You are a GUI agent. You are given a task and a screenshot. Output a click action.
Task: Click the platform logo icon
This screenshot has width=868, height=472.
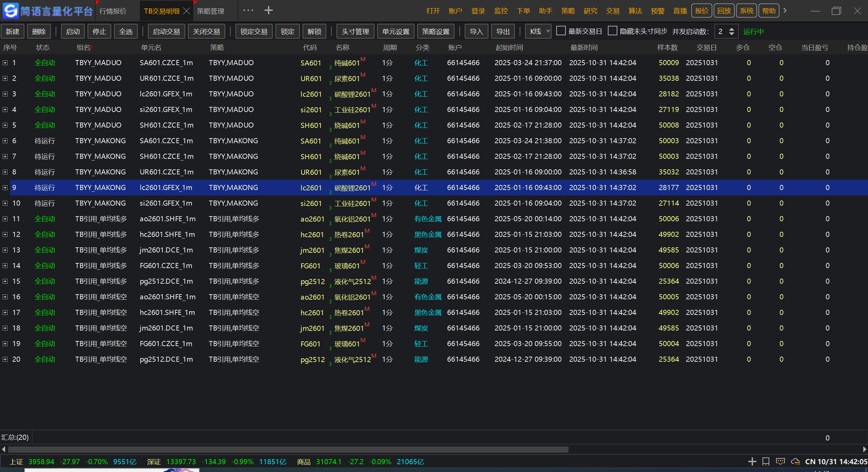point(10,11)
